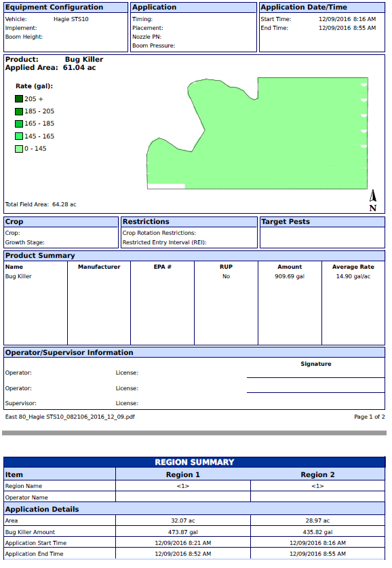Click the Supervisor label
The width and height of the screenshot is (392, 568).
click(x=20, y=403)
